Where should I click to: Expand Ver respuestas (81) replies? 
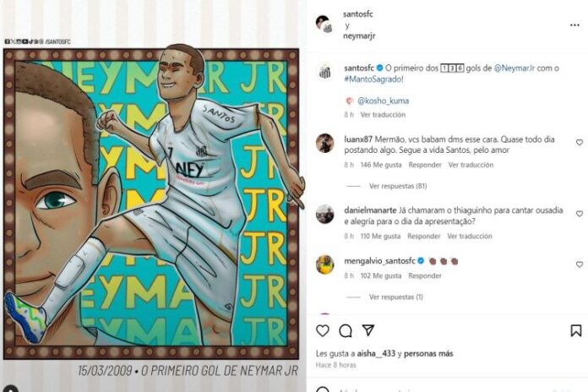click(x=398, y=186)
